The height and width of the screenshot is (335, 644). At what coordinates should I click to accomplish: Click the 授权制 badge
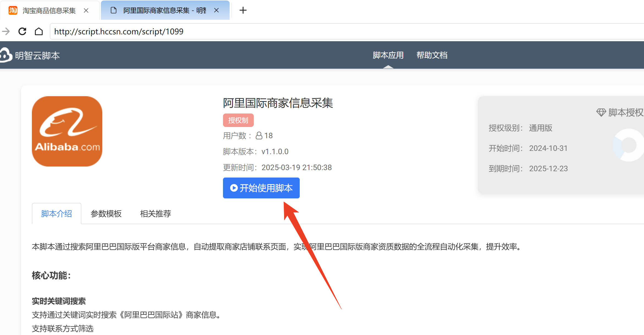(238, 120)
